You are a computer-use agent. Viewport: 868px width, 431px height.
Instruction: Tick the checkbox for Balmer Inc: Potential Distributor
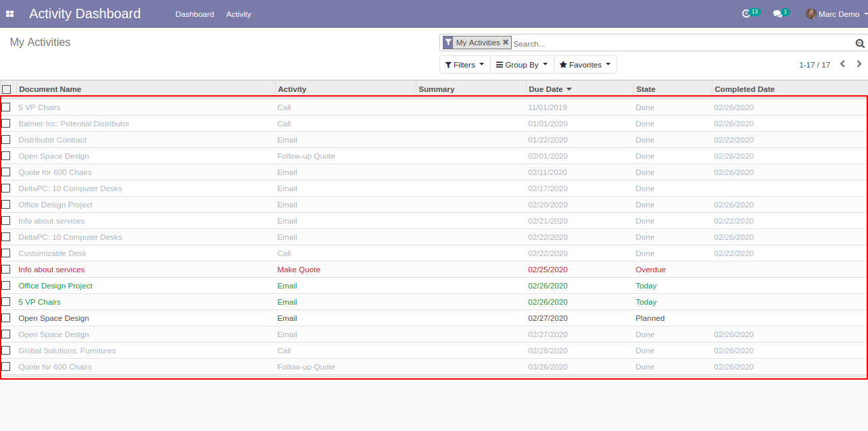click(5, 123)
